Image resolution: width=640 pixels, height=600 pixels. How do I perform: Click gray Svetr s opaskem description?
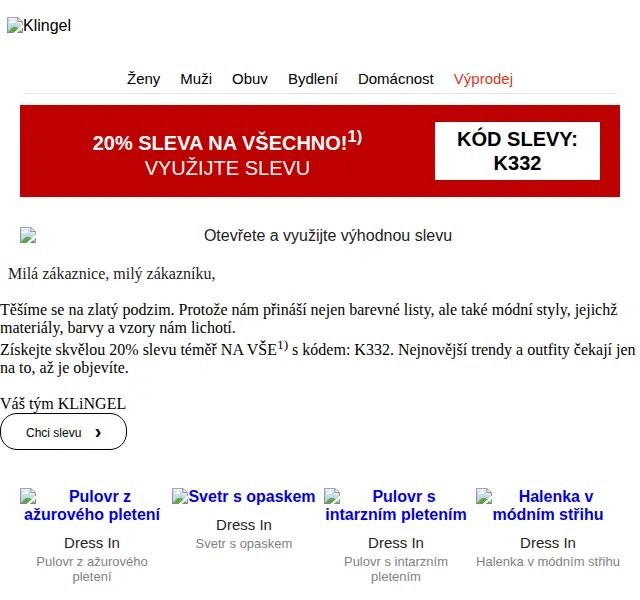click(244, 544)
